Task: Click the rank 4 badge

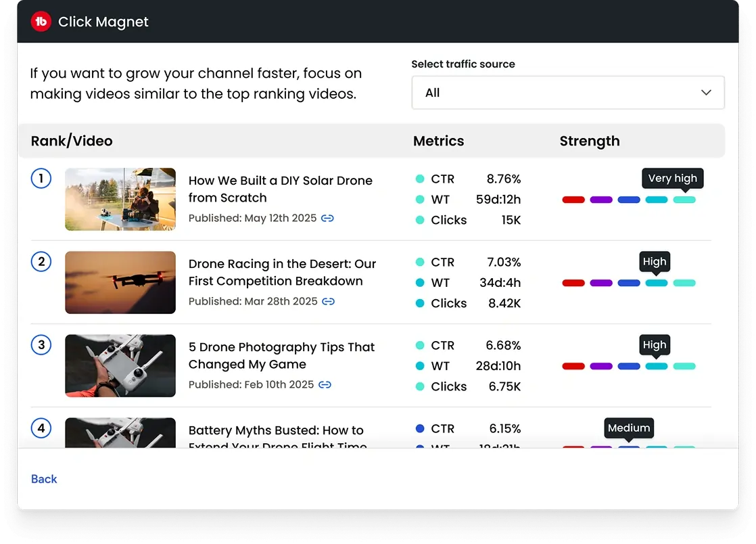Action: pos(41,428)
